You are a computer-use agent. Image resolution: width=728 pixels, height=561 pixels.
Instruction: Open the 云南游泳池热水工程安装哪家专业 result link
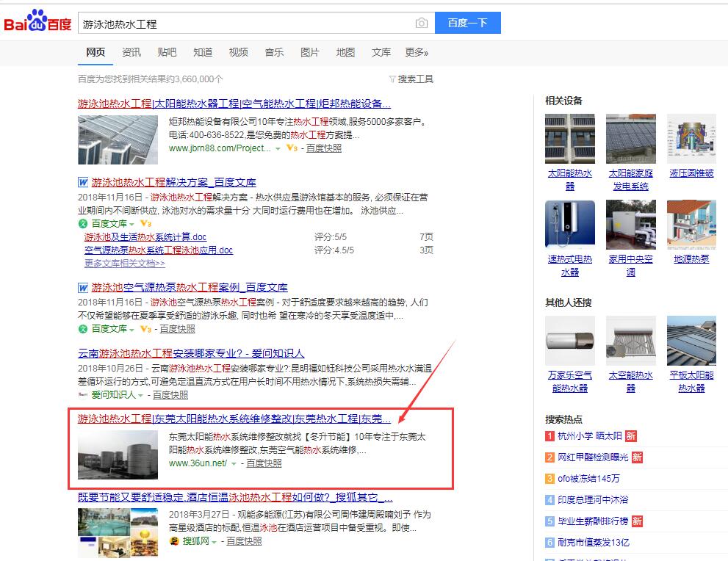191,353
